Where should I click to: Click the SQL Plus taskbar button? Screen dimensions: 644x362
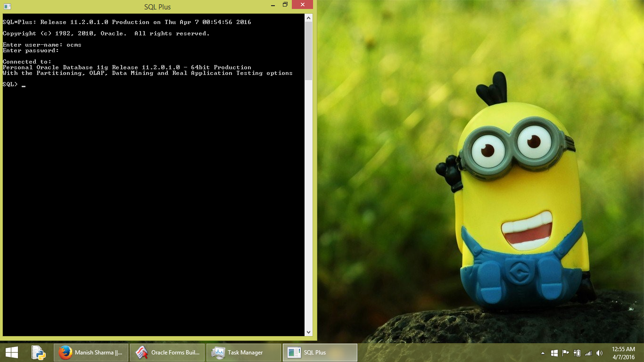click(x=320, y=353)
